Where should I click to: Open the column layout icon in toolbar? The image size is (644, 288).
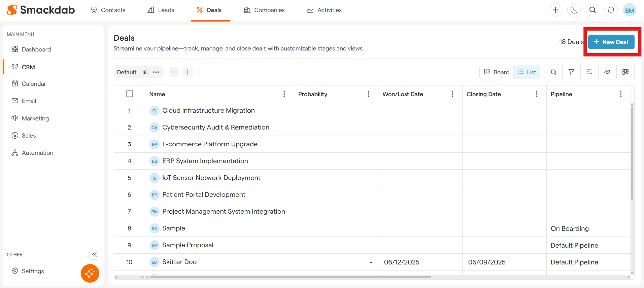625,72
